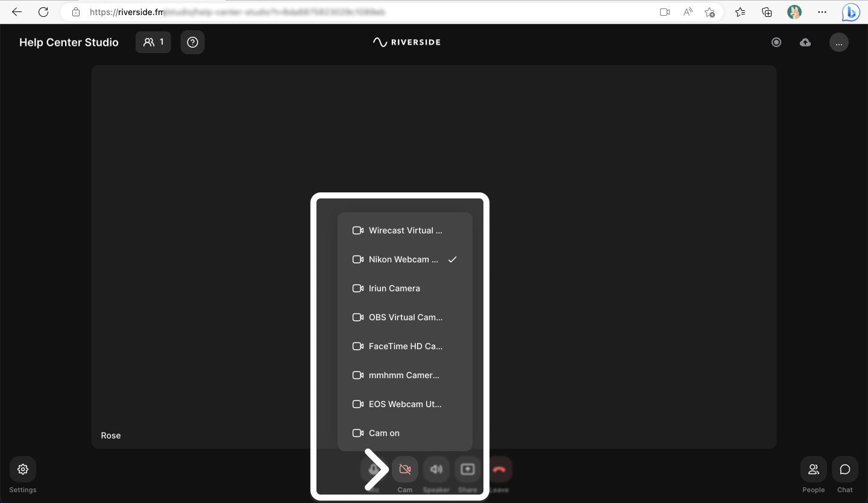868x503 pixels.
Task: Open the People panel
Action: click(x=813, y=469)
